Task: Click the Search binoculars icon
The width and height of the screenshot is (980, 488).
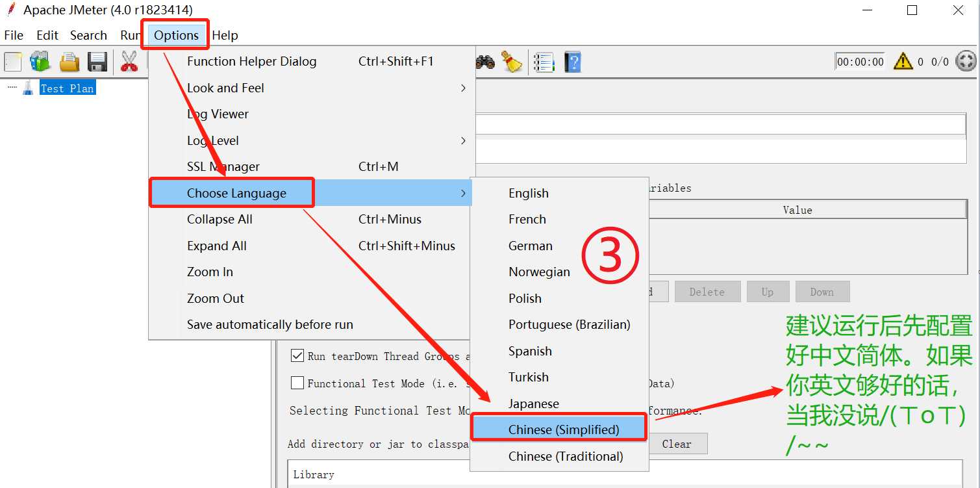Action: [485, 62]
